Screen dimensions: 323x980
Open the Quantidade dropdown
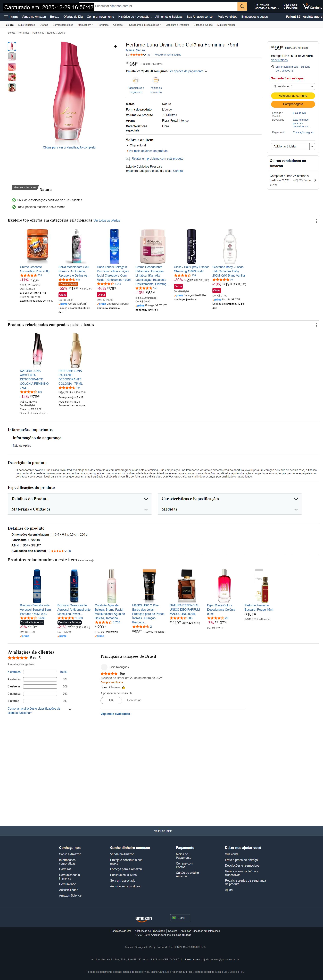[x=293, y=86]
